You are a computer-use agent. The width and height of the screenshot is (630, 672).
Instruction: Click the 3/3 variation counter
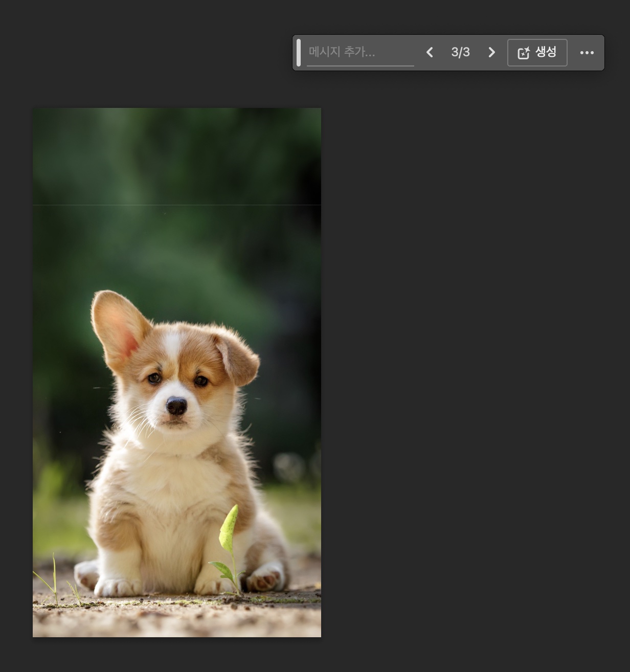(x=460, y=52)
